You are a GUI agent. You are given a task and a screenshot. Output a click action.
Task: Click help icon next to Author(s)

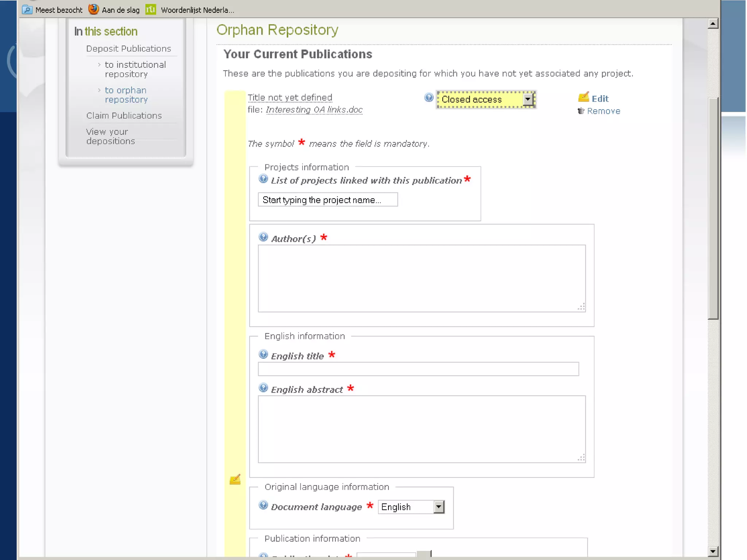[x=263, y=237]
